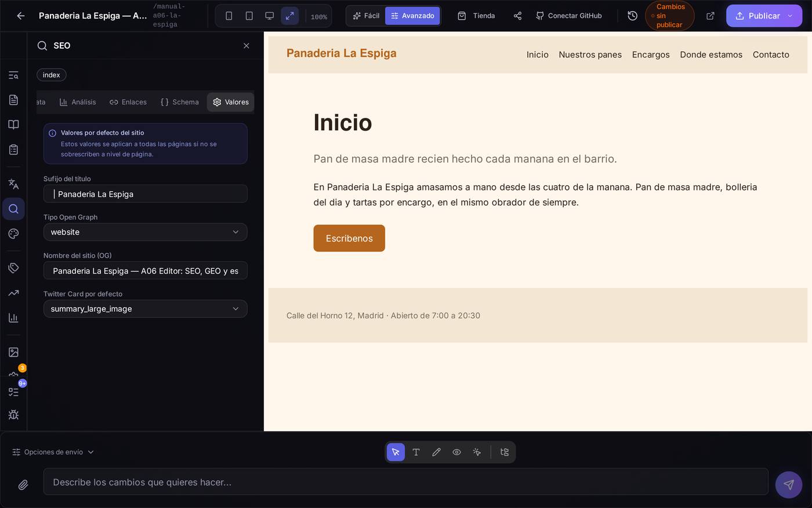Open the open-book icon in the sidebar
This screenshot has height=508, width=812.
point(13,125)
